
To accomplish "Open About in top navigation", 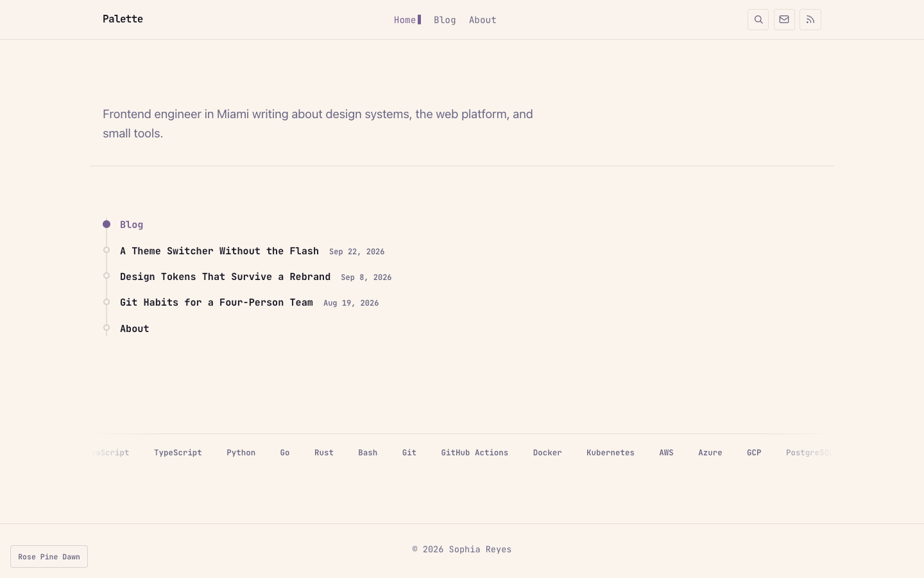I will pyautogui.click(x=483, y=20).
